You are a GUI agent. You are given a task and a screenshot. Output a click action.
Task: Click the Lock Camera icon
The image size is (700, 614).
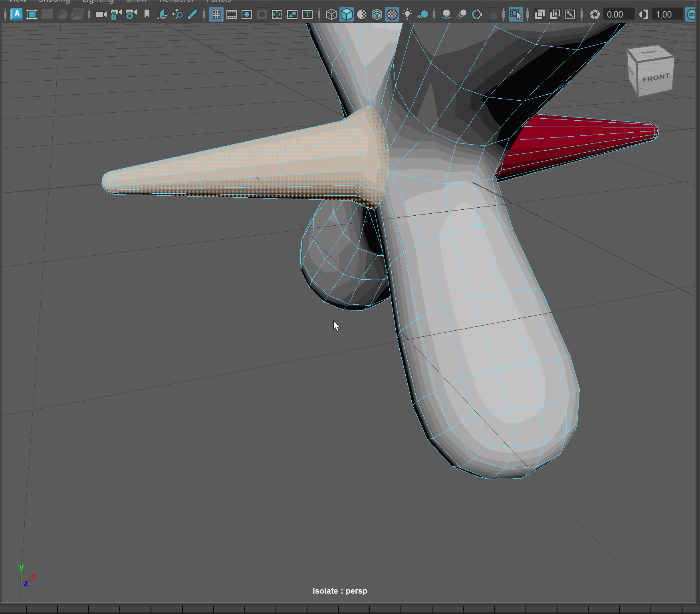coord(116,15)
